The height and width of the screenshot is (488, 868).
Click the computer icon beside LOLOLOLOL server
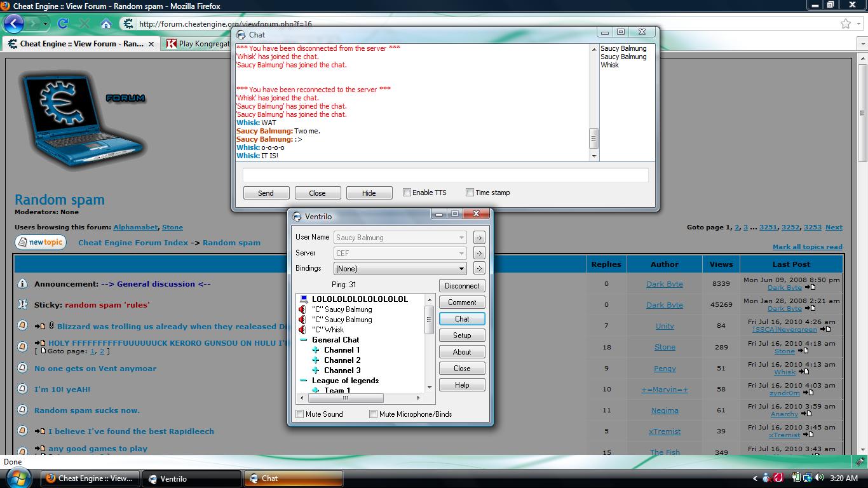coord(304,299)
